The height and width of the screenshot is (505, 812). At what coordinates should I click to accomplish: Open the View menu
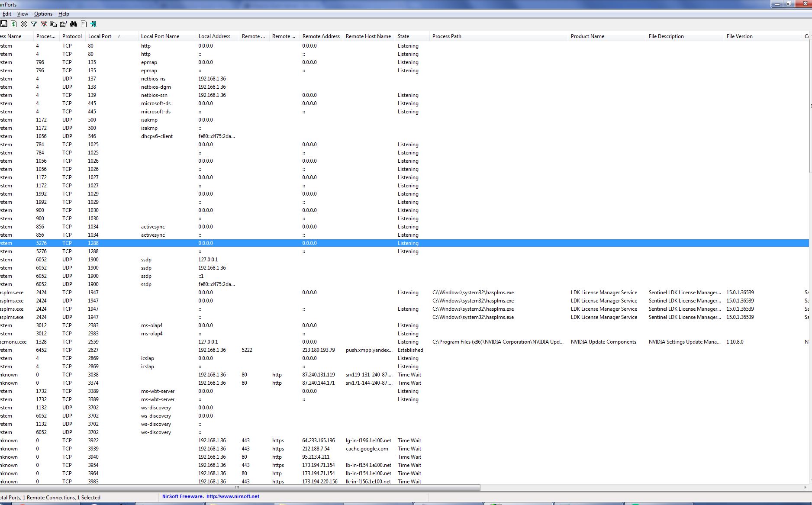[x=23, y=14]
